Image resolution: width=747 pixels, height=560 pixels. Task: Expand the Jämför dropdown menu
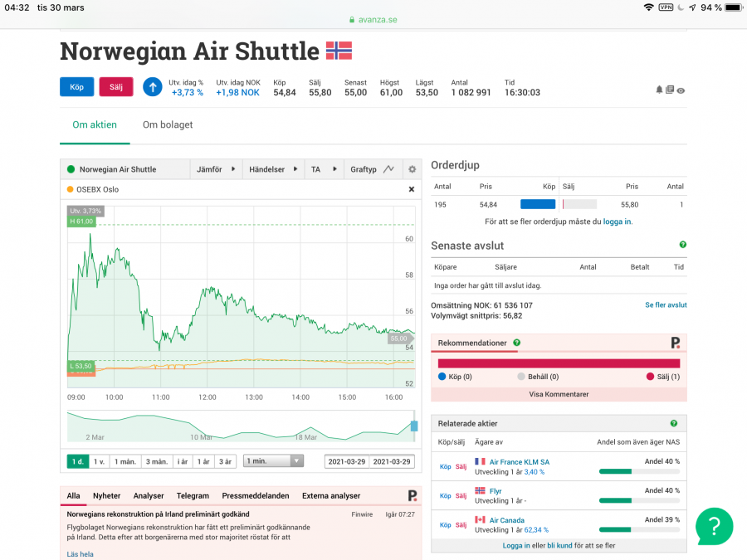(216, 169)
